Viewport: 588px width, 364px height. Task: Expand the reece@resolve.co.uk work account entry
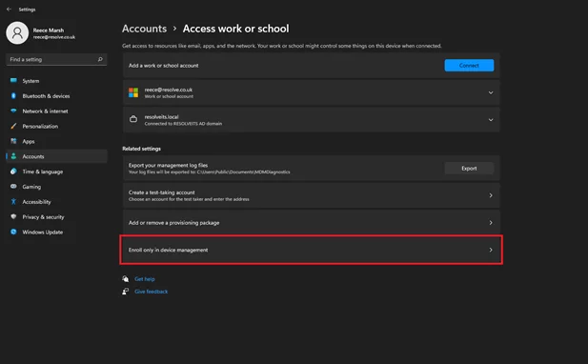[x=312, y=92]
